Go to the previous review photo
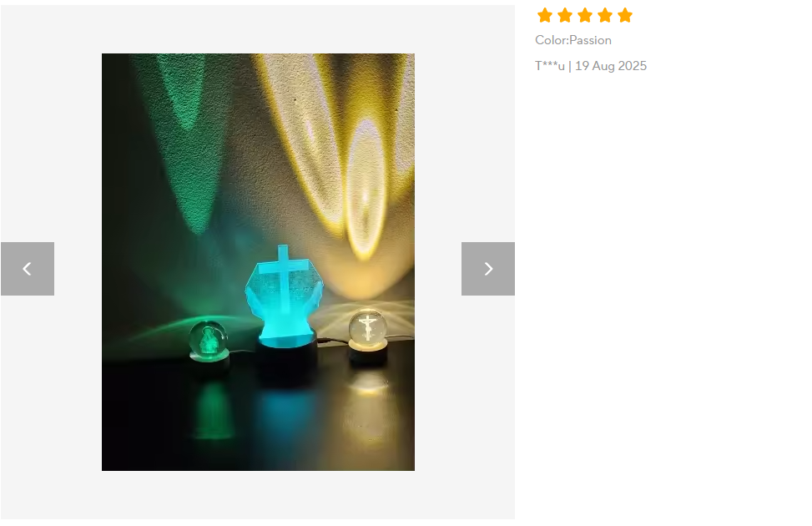 (x=28, y=269)
